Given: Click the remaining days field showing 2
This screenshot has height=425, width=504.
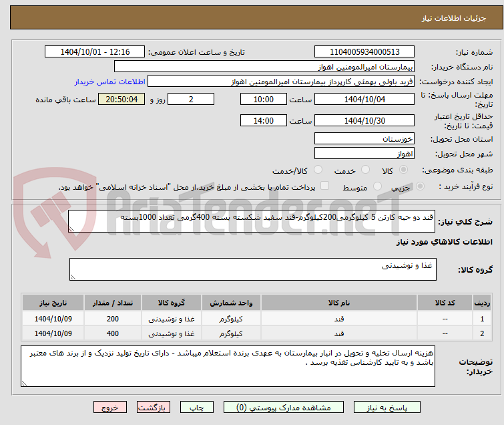Looking at the screenshot, I should [x=191, y=99].
